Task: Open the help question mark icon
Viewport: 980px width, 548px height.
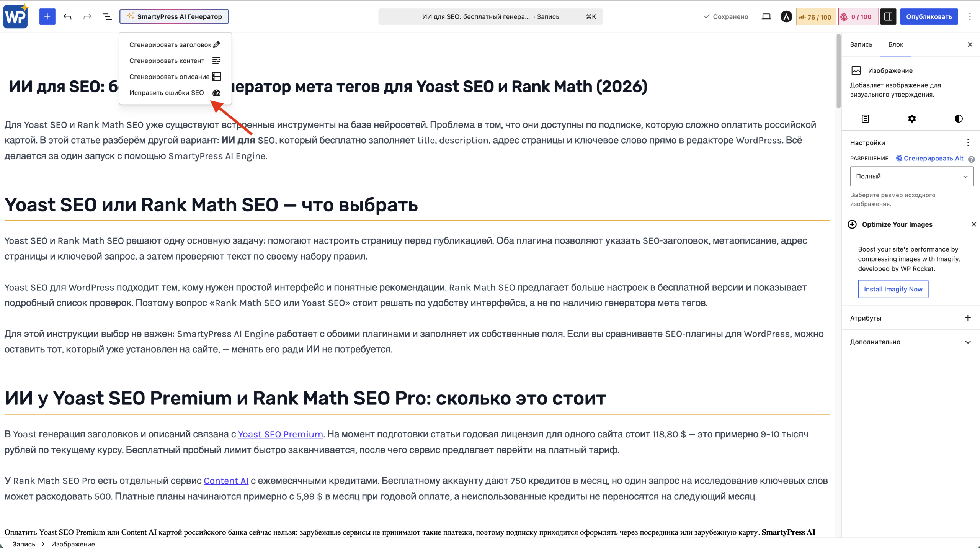Action: coord(971,159)
